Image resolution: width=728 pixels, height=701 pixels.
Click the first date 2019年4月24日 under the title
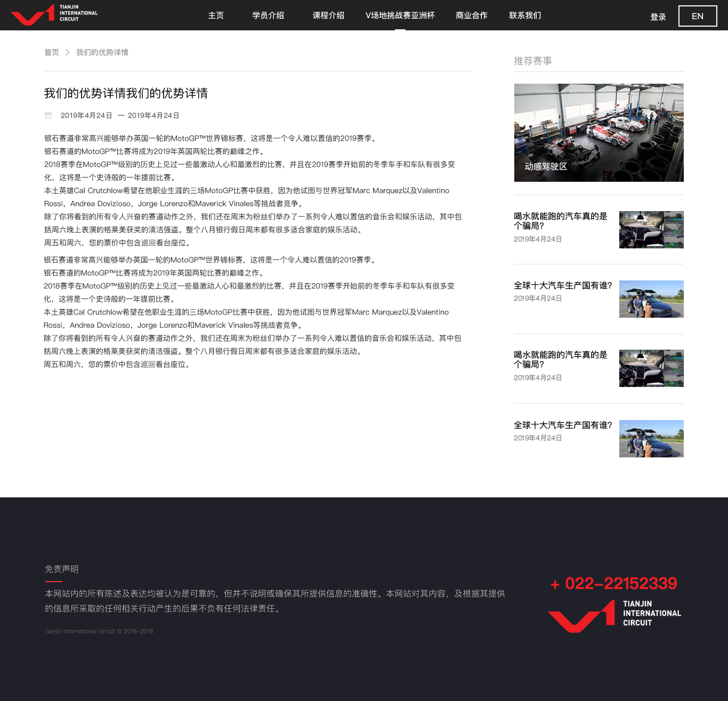(x=86, y=116)
